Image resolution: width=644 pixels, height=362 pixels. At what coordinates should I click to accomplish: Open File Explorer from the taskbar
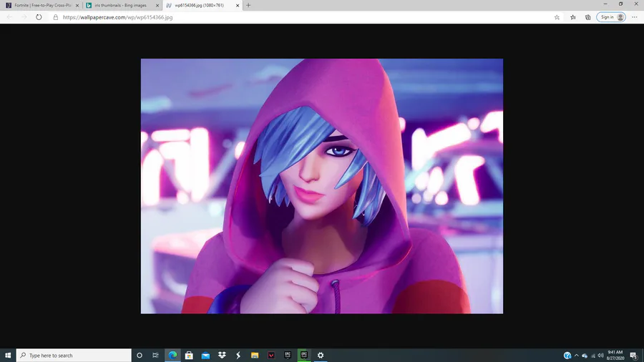(x=255, y=355)
